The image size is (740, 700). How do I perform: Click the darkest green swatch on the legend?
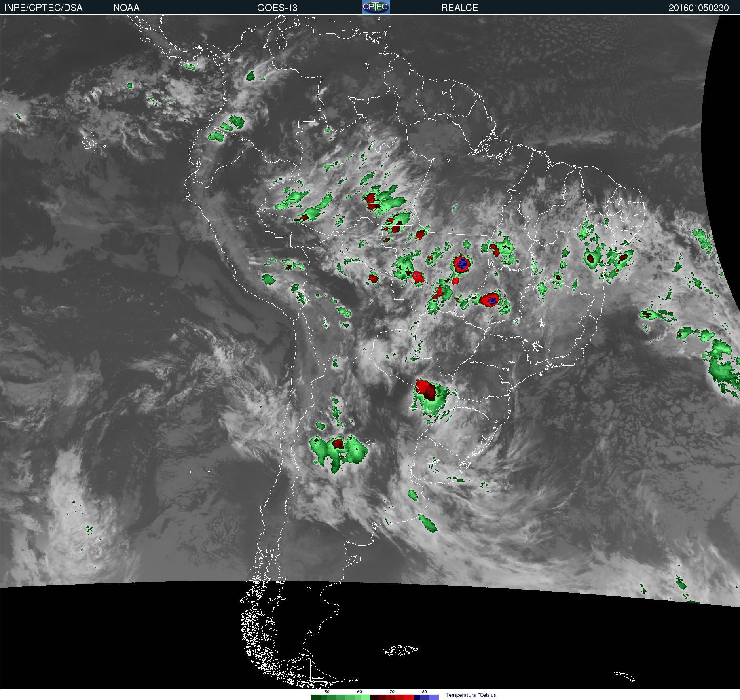tap(316, 697)
